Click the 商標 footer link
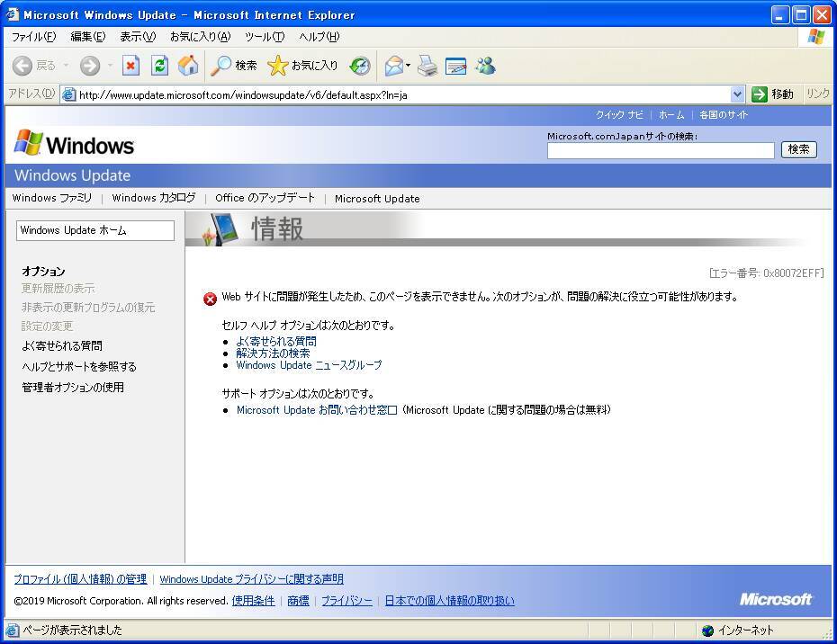 pyautogui.click(x=298, y=601)
